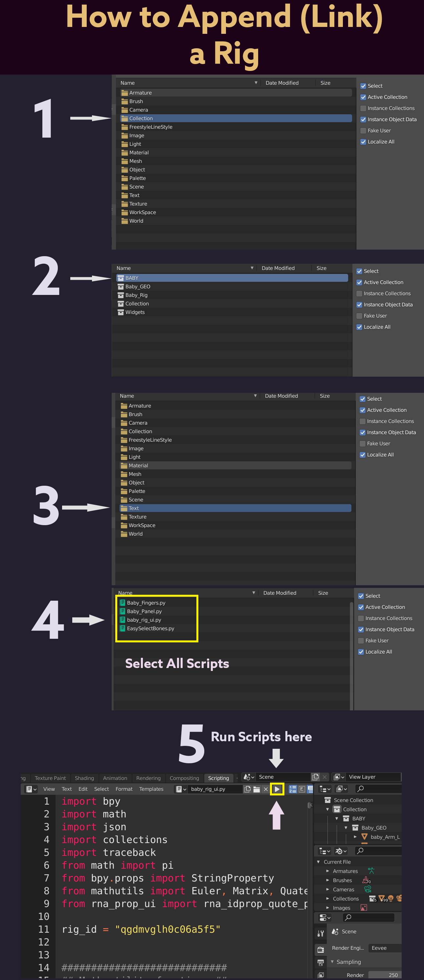Select the BABY collection in step 2 browser
This screenshot has height=980, width=424.
[232, 278]
